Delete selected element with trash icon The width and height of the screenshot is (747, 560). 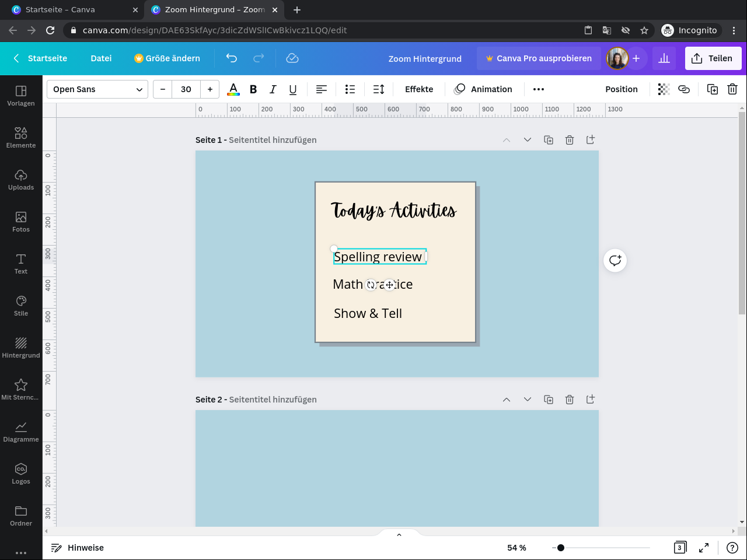point(732,89)
